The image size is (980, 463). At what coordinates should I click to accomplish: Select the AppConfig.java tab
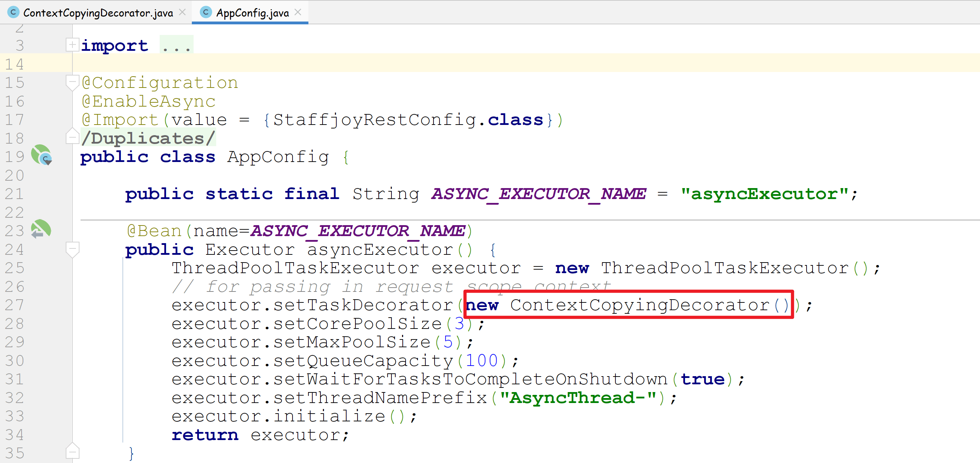252,13
